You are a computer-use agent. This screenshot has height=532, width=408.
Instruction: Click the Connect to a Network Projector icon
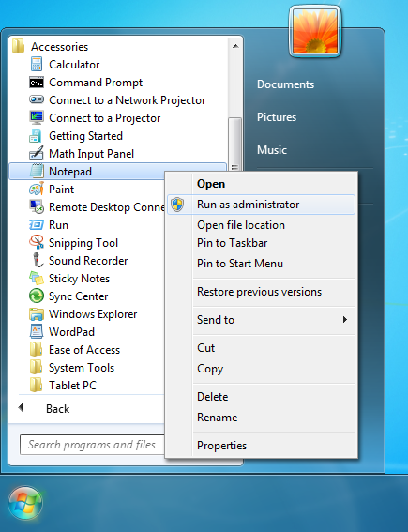36,99
